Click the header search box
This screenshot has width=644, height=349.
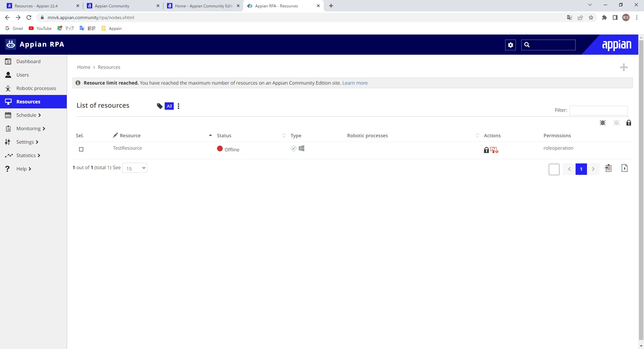coord(548,45)
